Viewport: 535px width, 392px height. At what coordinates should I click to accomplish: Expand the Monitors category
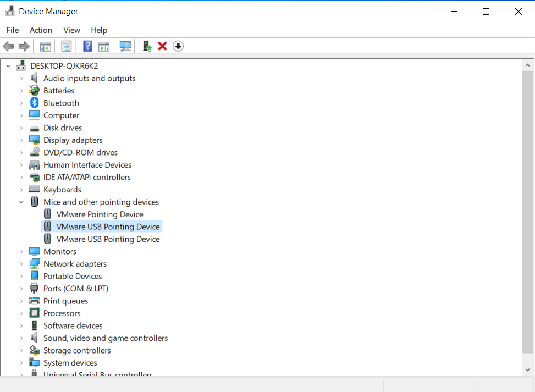pyautogui.click(x=21, y=251)
